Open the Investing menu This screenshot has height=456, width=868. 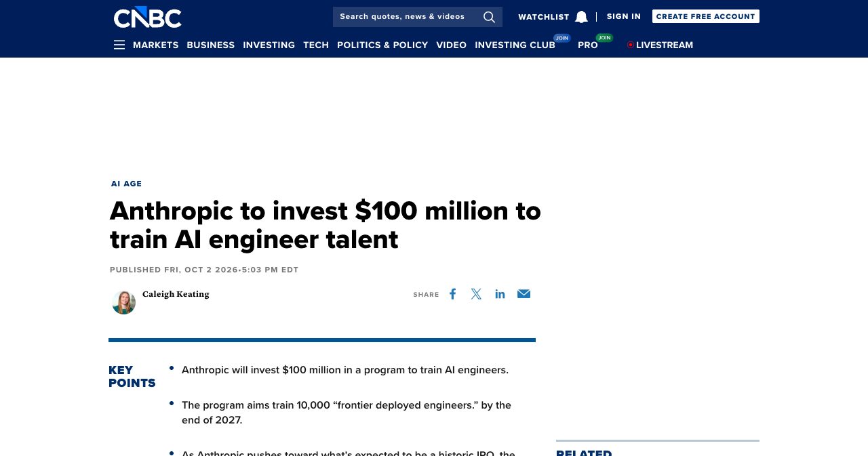coord(269,45)
